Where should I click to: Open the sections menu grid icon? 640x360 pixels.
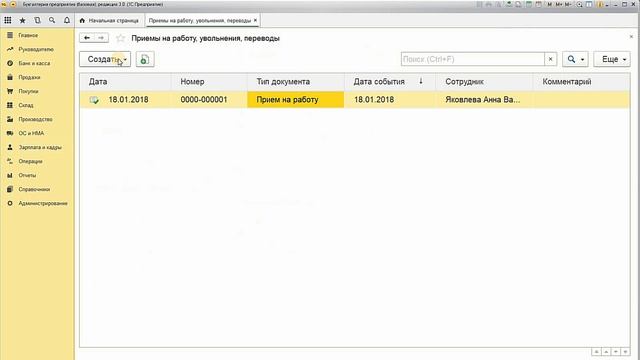click(8, 20)
